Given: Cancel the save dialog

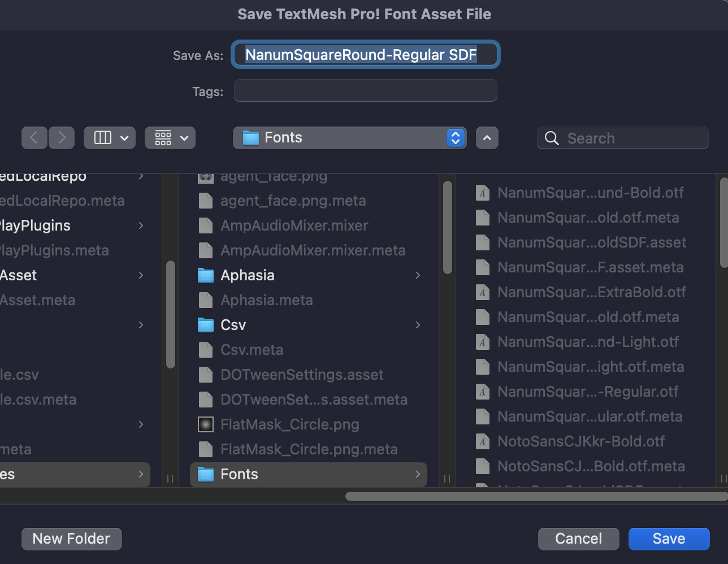Looking at the screenshot, I should tap(578, 539).
